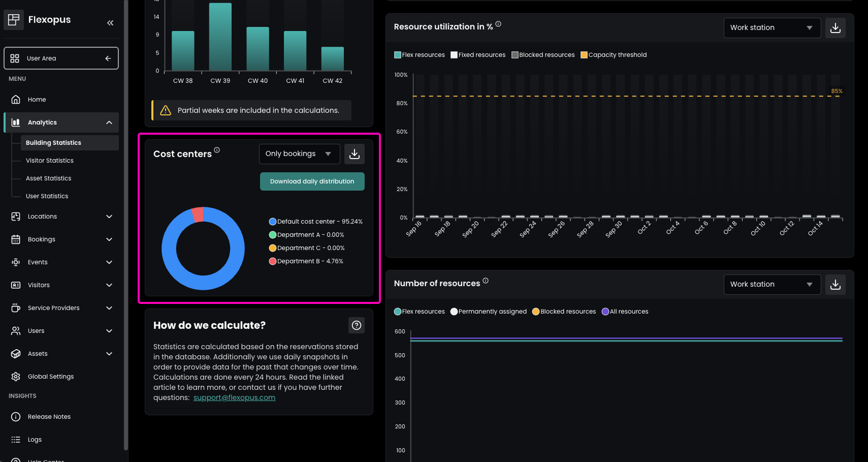Open Visitor Statistics page

pos(50,161)
